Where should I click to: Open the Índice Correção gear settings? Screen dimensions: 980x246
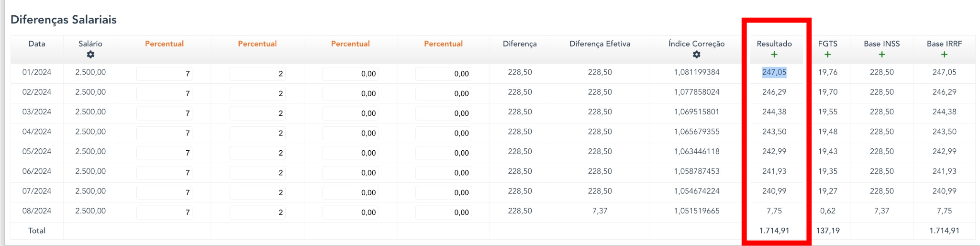(x=696, y=55)
